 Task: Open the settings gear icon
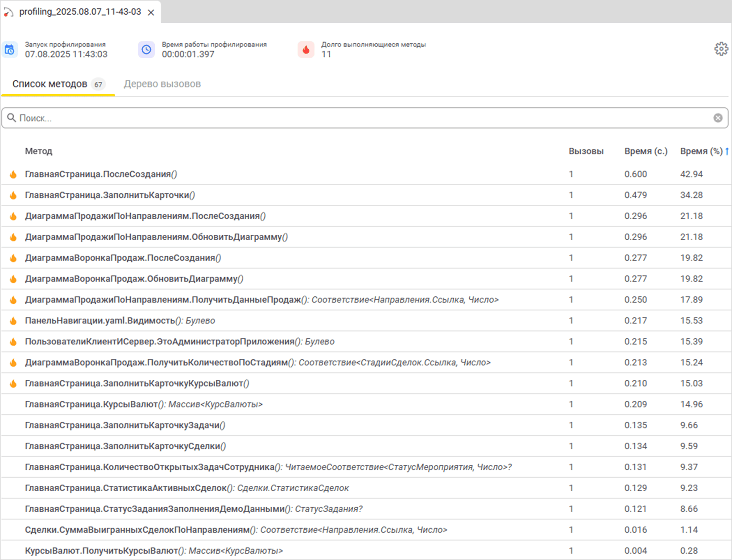click(x=721, y=49)
